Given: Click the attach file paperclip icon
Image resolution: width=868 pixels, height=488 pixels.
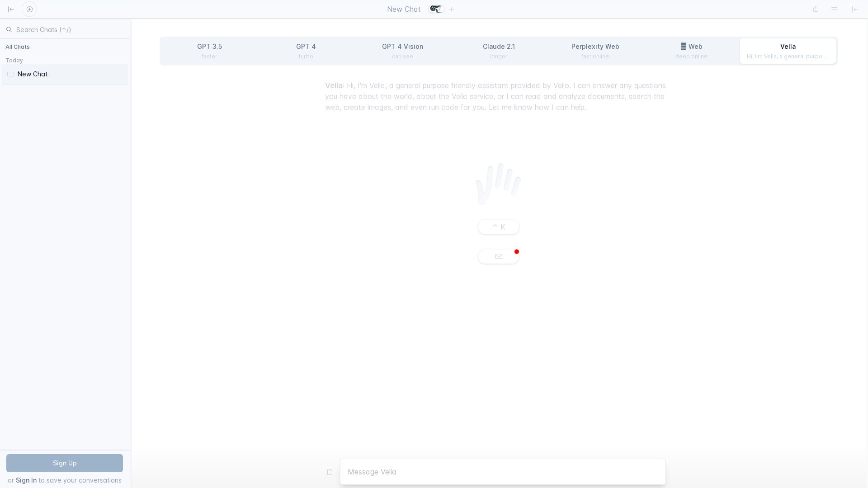Looking at the screenshot, I should (330, 472).
